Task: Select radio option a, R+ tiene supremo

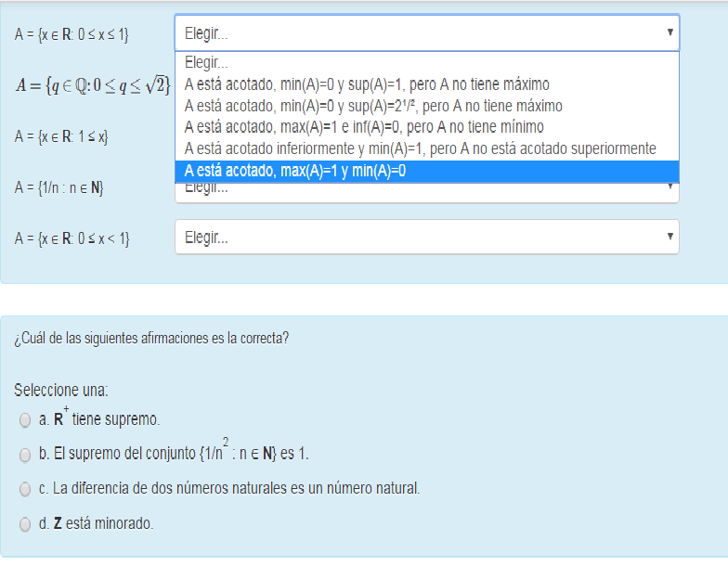Action: 24,420
